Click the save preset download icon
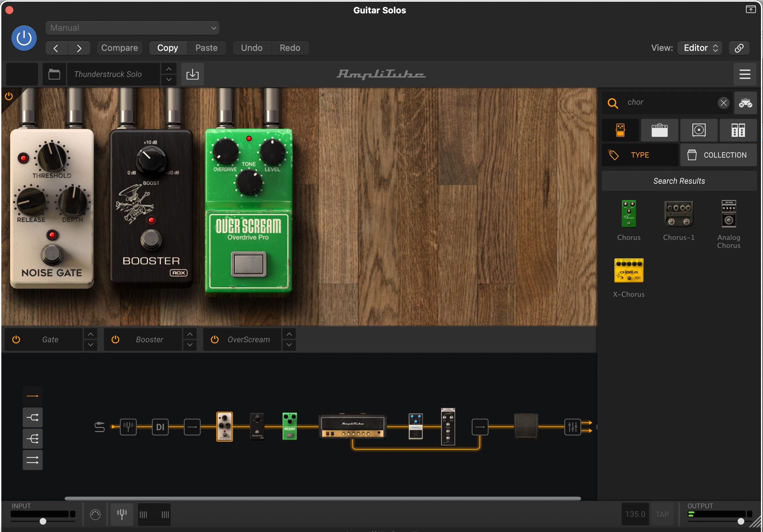The image size is (763, 532). [192, 74]
